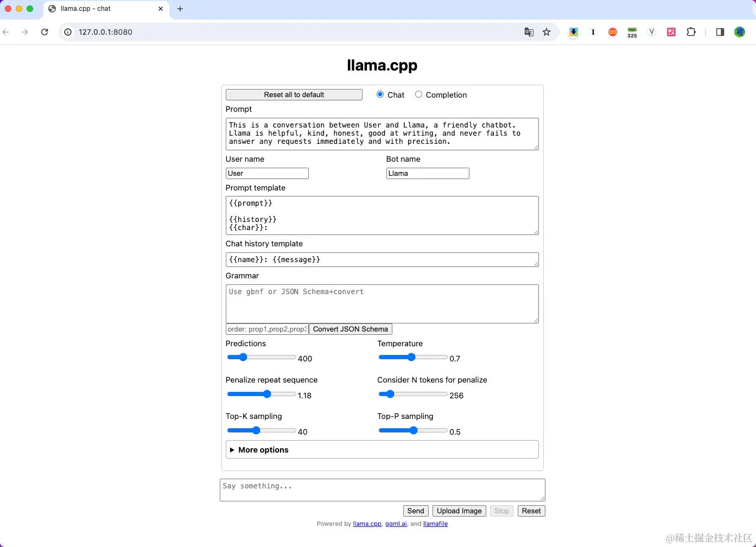Click the Temperature value 0.7
The width and height of the screenshot is (756, 547).
coord(455,359)
